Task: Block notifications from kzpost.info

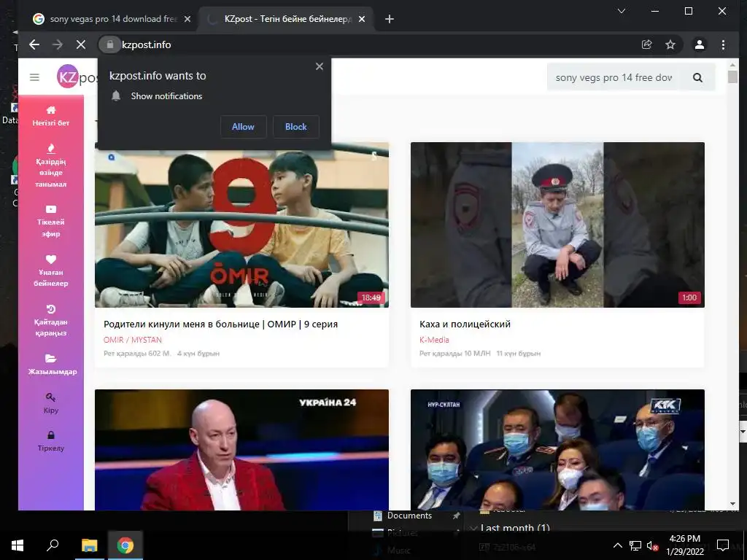Action: click(296, 127)
